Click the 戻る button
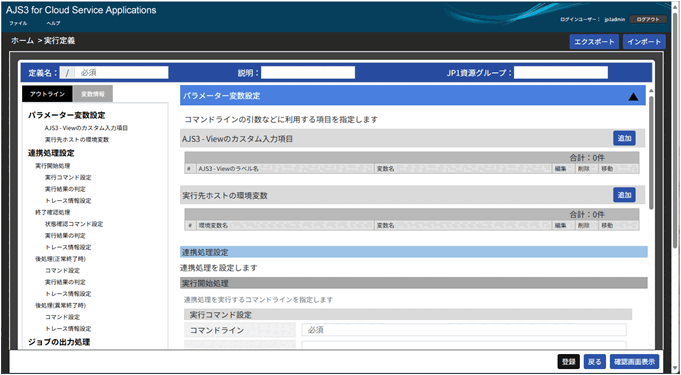The width and height of the screenshot is (681, 375). (x=595, y=362)
